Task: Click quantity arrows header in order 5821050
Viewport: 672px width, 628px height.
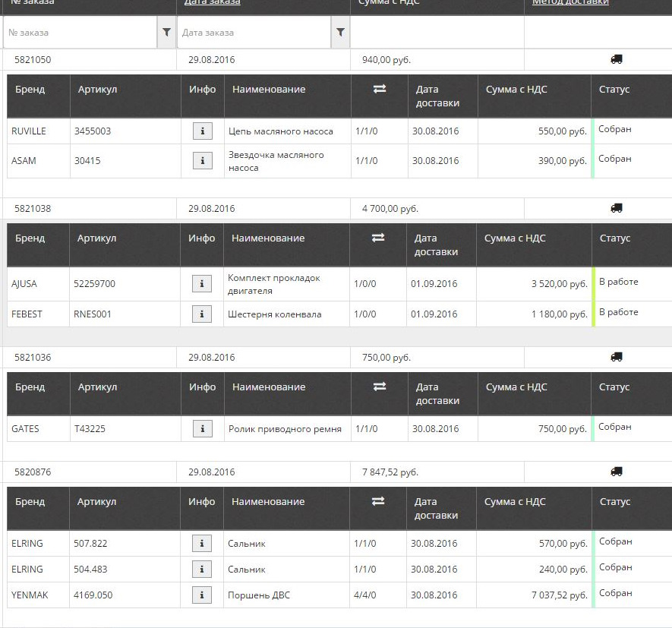Action: [x=380, y=89]
